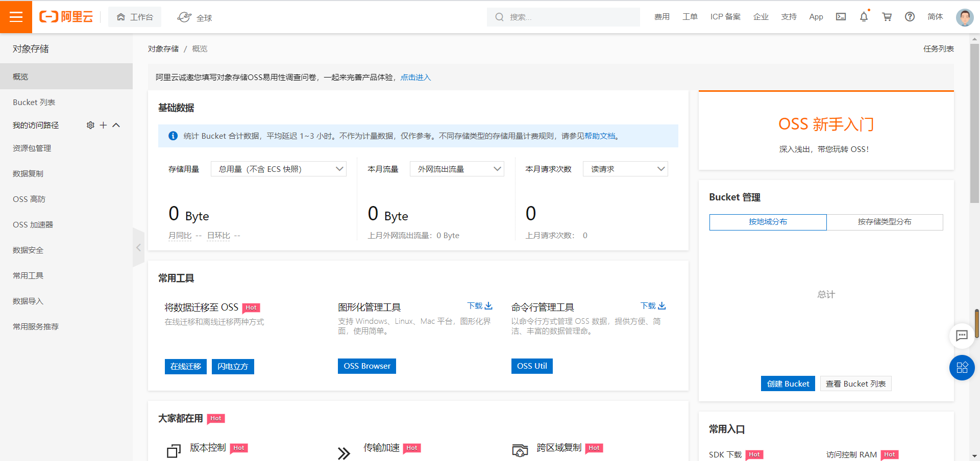This screenshot has width=980, height=461.
Task: Click the 跨区域复制 icon
Action: pyautogui.click(x=520, y=450)
